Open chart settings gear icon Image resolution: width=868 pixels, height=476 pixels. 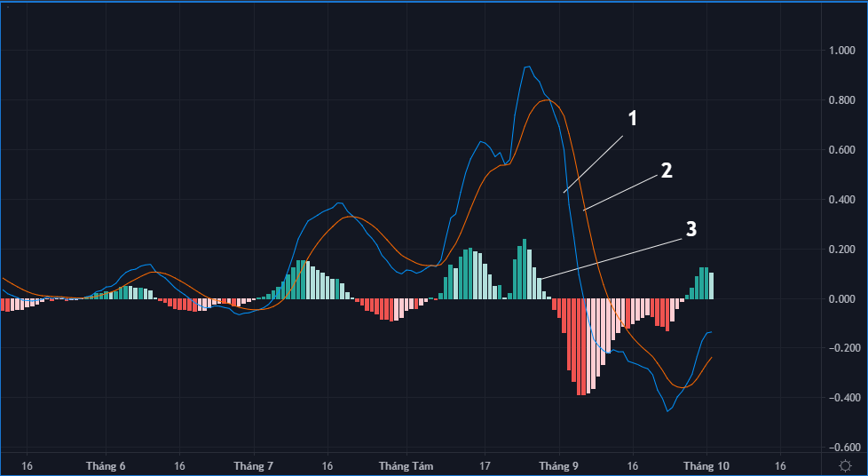[845, 466]
